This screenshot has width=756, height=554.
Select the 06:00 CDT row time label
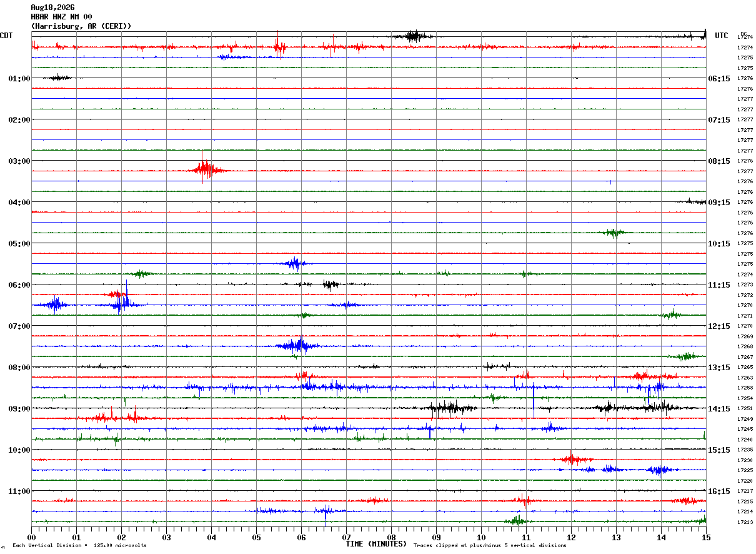[19, 285]
